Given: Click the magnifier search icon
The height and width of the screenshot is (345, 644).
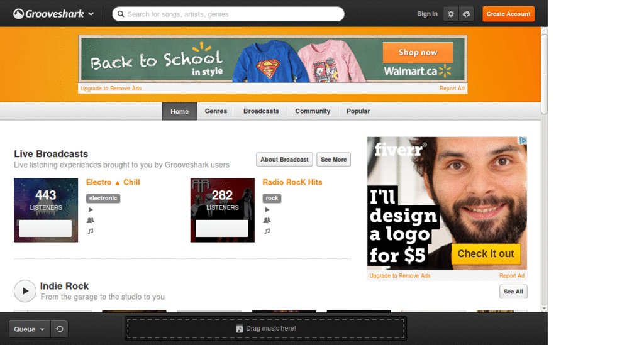Looking at the screenshot, I should pos(121,14).
